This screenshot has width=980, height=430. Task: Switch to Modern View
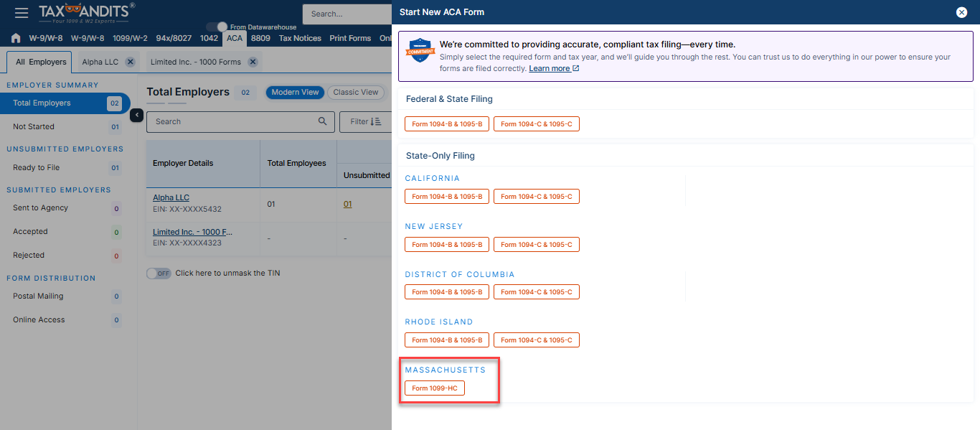click(x=295, y=93)
